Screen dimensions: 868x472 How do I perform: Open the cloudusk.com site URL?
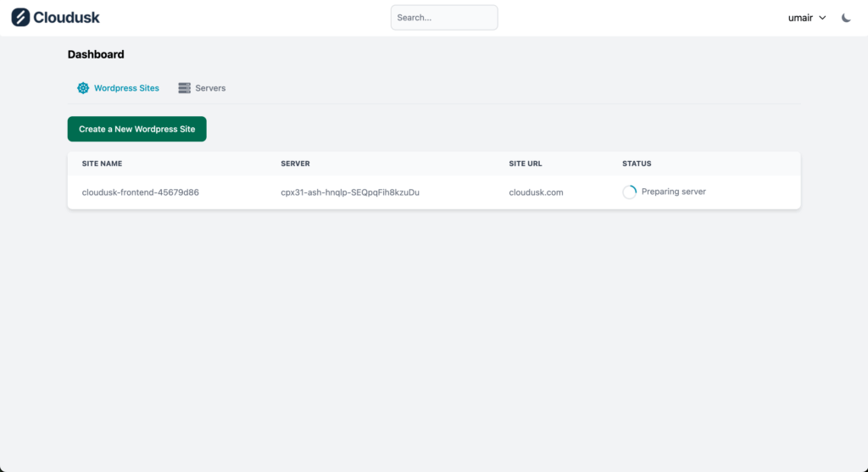point(536,192)
